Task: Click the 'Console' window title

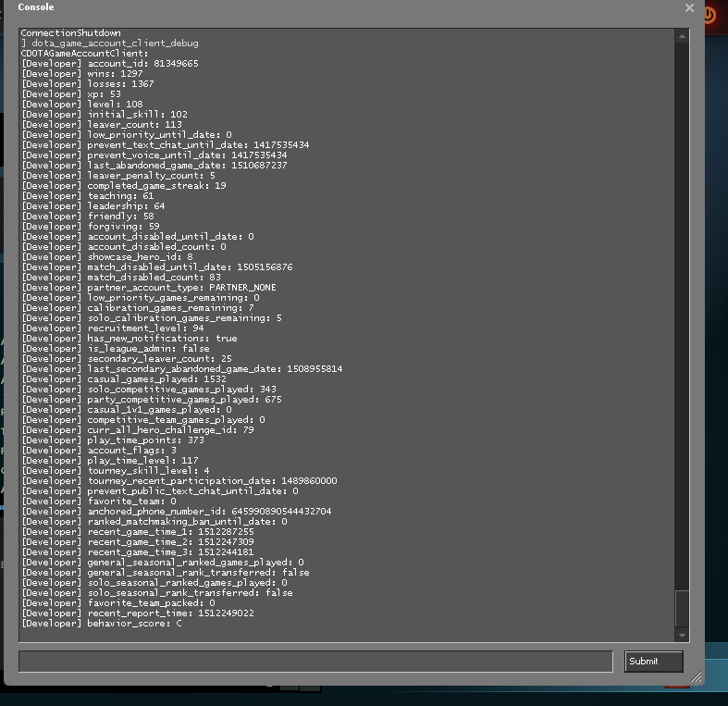Action: [36, 7]
